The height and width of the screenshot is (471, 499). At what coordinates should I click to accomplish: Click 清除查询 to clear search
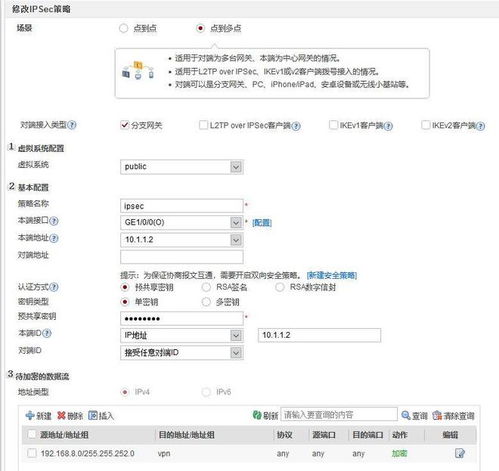pos(453,416)
